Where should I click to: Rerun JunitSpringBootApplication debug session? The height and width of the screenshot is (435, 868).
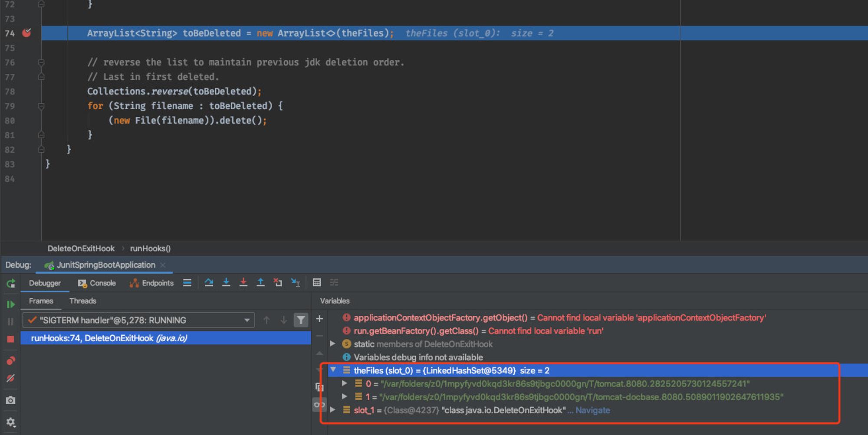click(x=11, y=284)
